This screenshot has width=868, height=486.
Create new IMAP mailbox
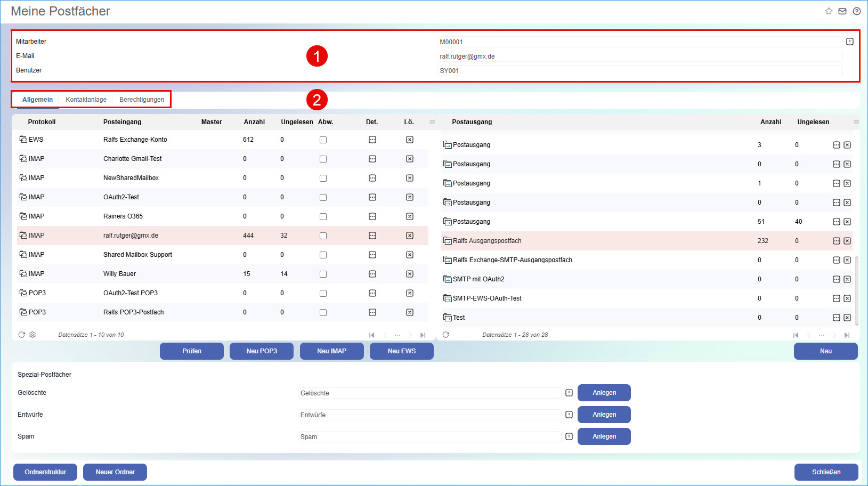pos(332,351)
